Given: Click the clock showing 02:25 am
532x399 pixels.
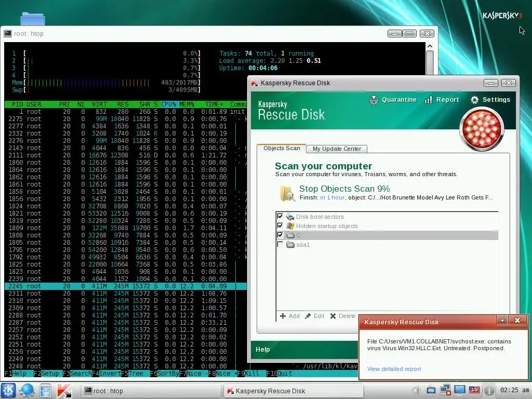Looking at the screenshot, I should (514, 390).
